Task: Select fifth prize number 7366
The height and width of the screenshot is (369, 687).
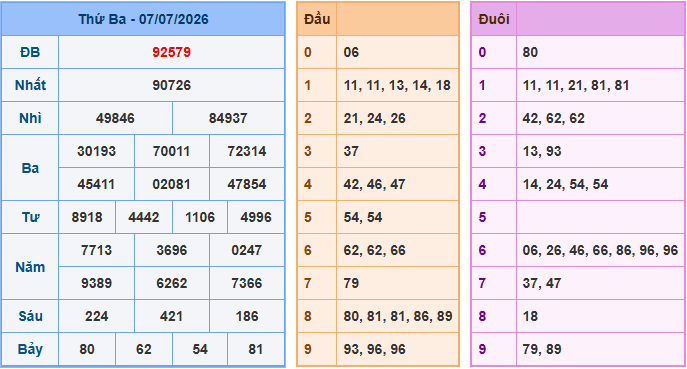Action: coord(247,283)
